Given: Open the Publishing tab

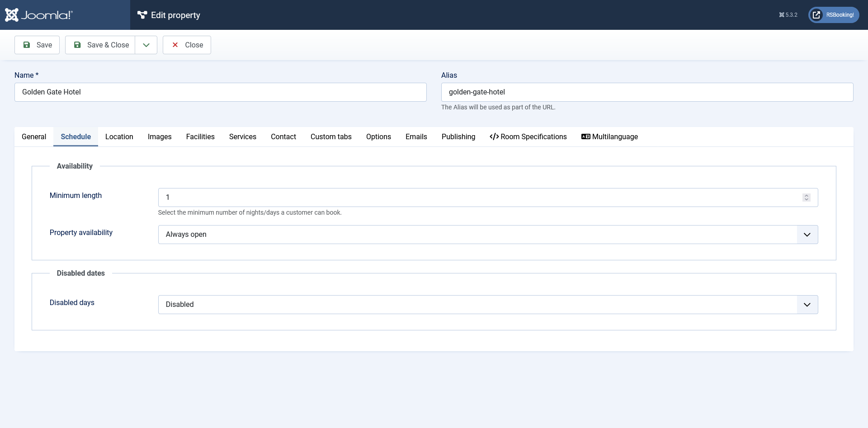Looking at the screenshot, I should tap(458, 136).
